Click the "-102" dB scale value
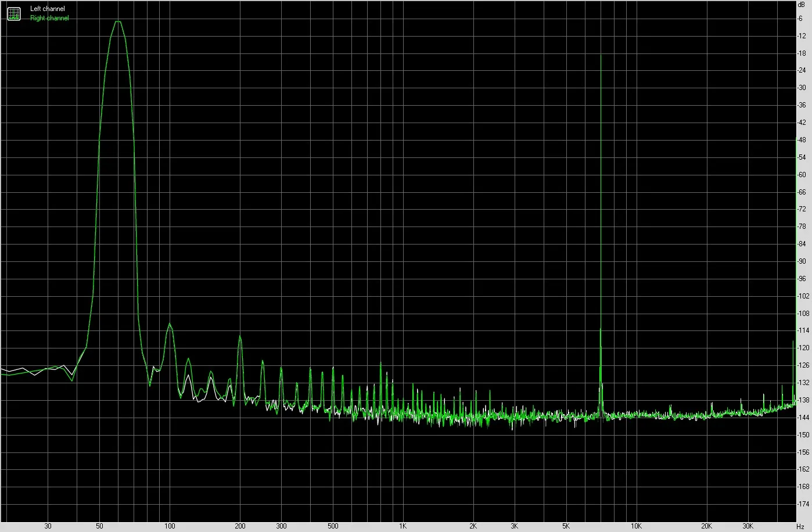Viewport: 812px width, 532px height. (x=803, y=296)
